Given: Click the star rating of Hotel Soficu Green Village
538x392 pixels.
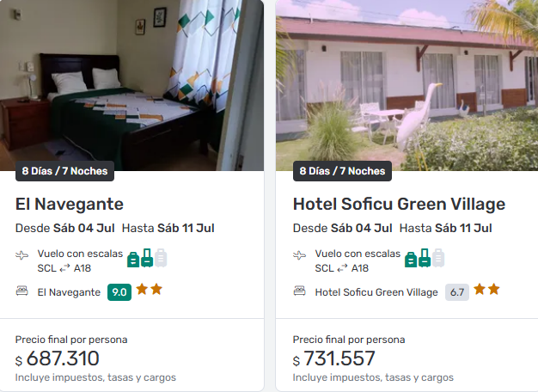Looking at the screenshot, I should point(487,290).
